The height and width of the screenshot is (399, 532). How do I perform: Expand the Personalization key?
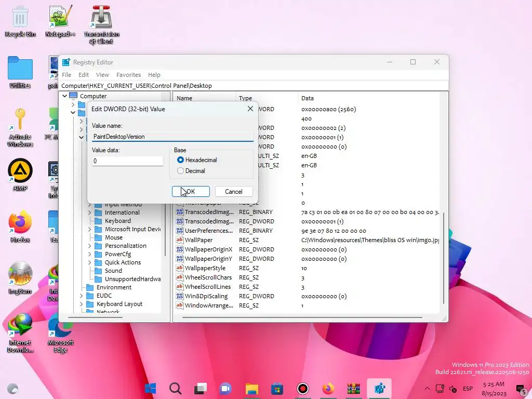point(89,246)
